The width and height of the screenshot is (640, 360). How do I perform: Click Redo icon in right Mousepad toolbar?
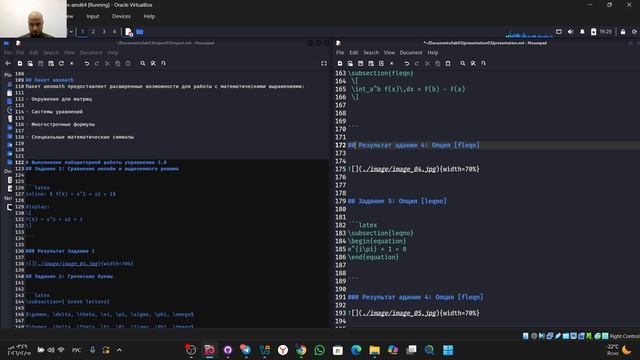point(417,63)
